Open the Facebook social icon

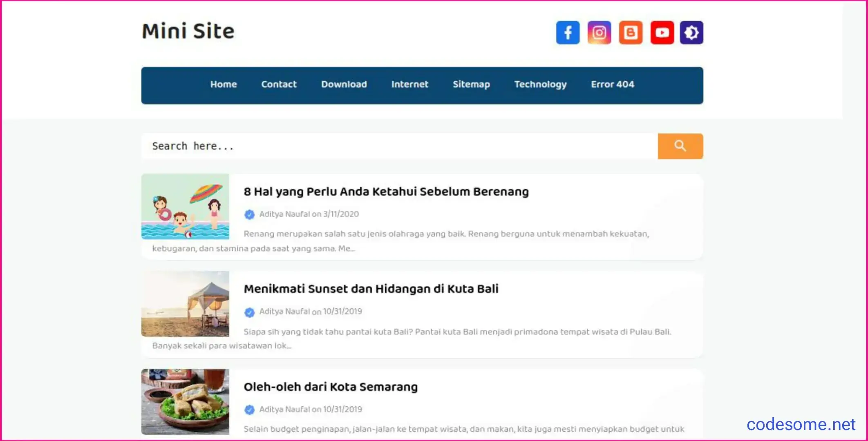[568, 32]
